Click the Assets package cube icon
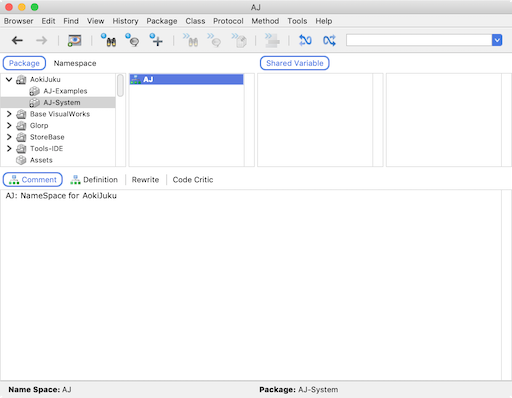 click(x=21, y=160)
